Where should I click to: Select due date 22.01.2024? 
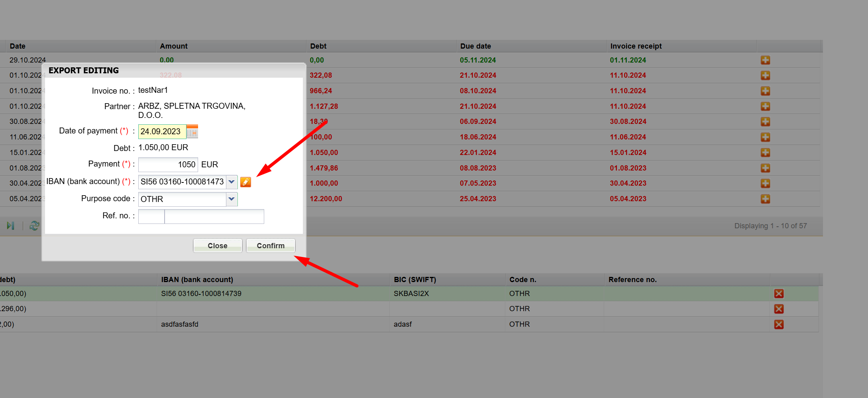click(x=478, y=153)
